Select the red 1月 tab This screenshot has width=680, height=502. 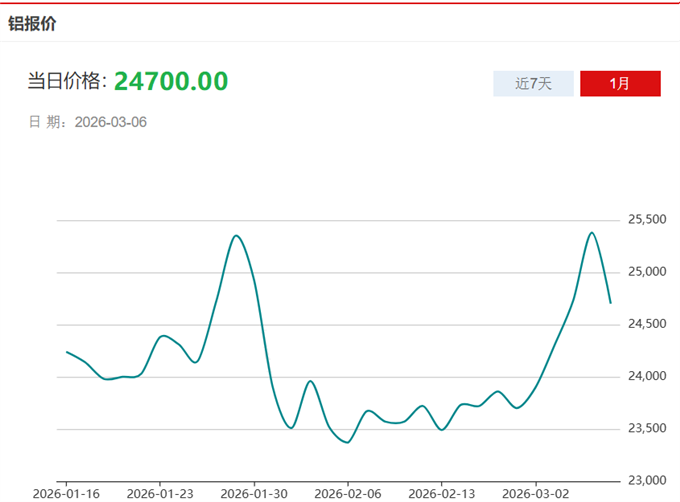[620, 84]
